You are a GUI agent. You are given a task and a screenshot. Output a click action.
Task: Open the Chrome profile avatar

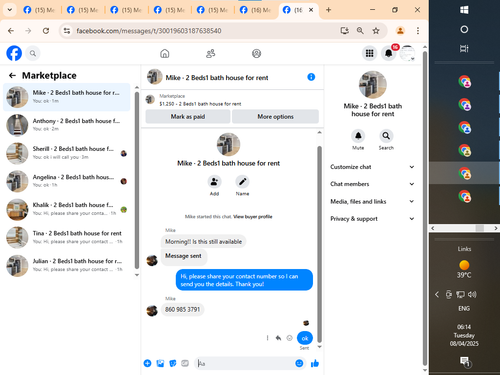400,31
